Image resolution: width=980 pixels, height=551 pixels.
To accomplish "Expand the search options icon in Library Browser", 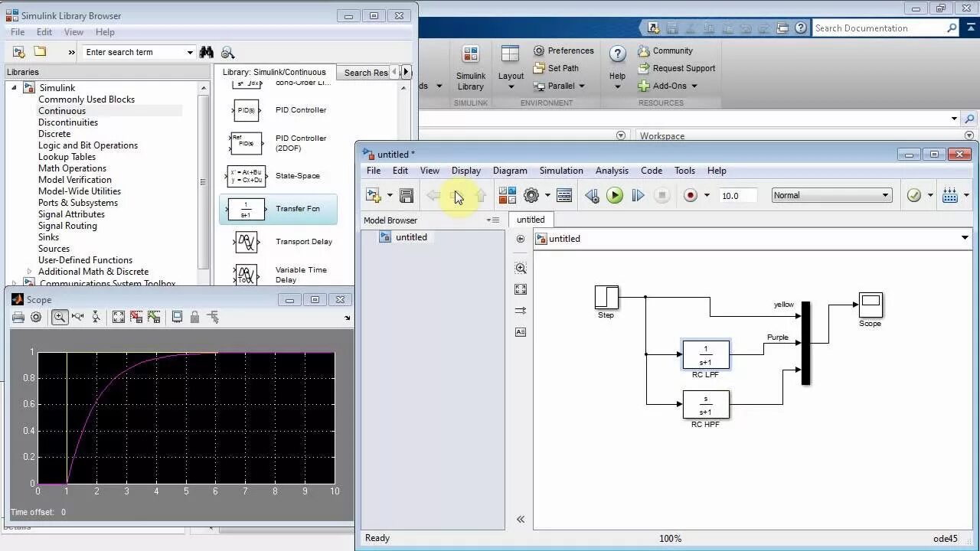I will 227,52.
